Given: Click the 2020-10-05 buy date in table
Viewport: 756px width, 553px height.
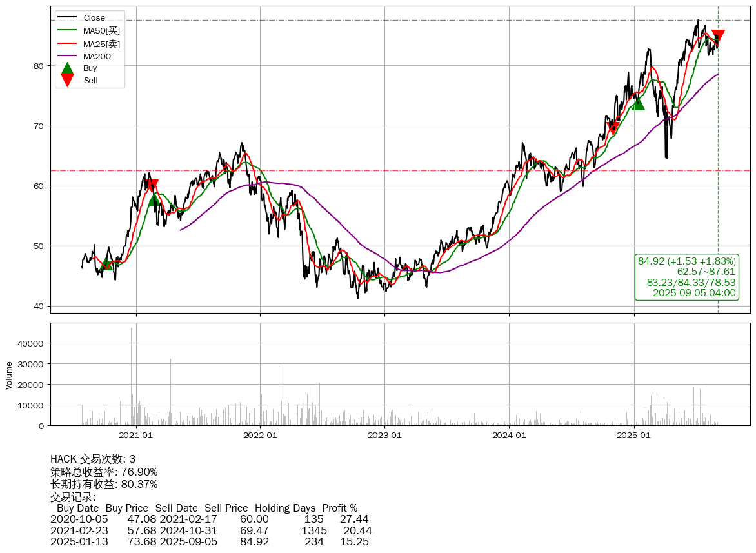Looking at the screenshot, I should (x=79, y=519).
